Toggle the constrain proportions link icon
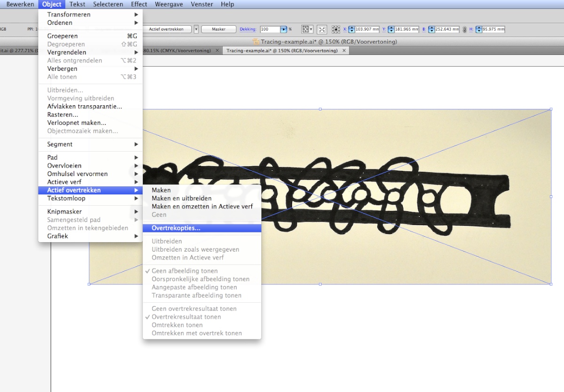The image size is (564, 392). (464, 29)
